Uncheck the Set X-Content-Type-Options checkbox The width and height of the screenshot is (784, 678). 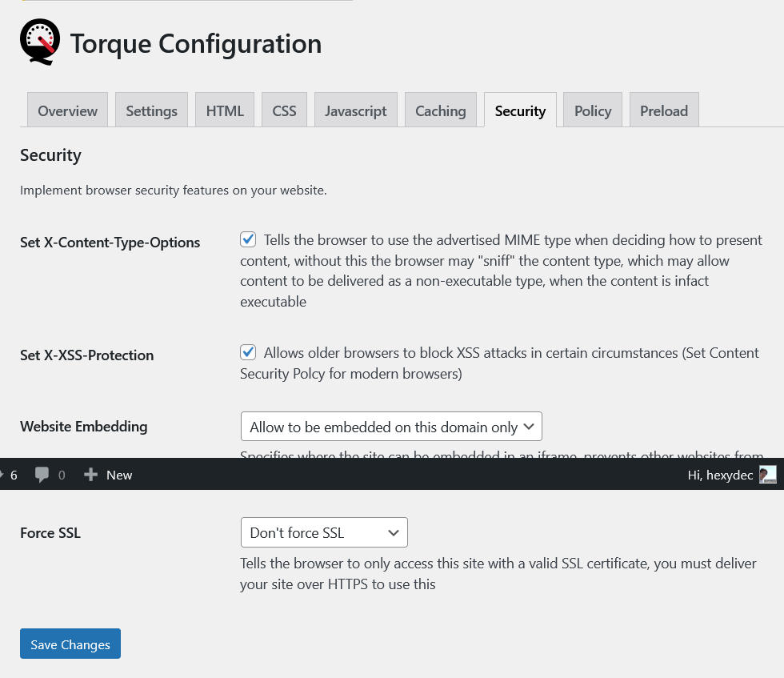(248, 239)
